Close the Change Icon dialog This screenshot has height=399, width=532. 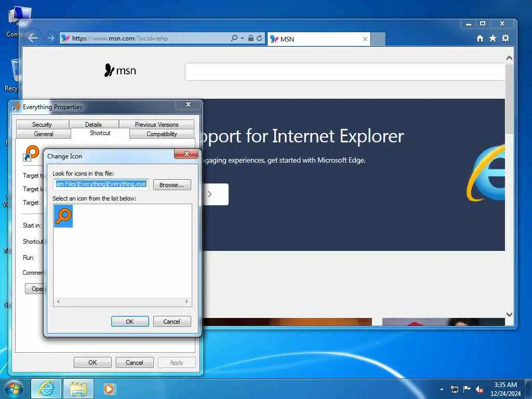pyautogui.click(x=187, y=154)
